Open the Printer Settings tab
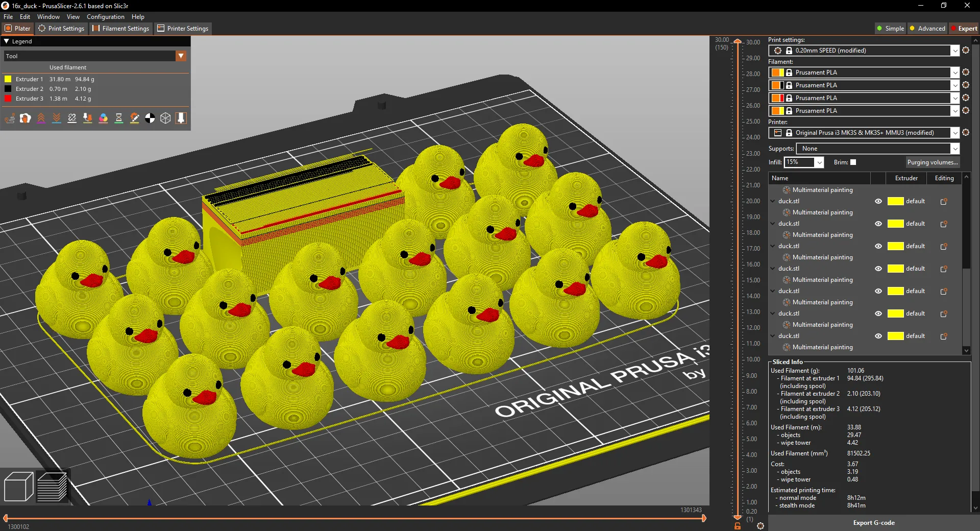980x531 pixels. [183, 29]
